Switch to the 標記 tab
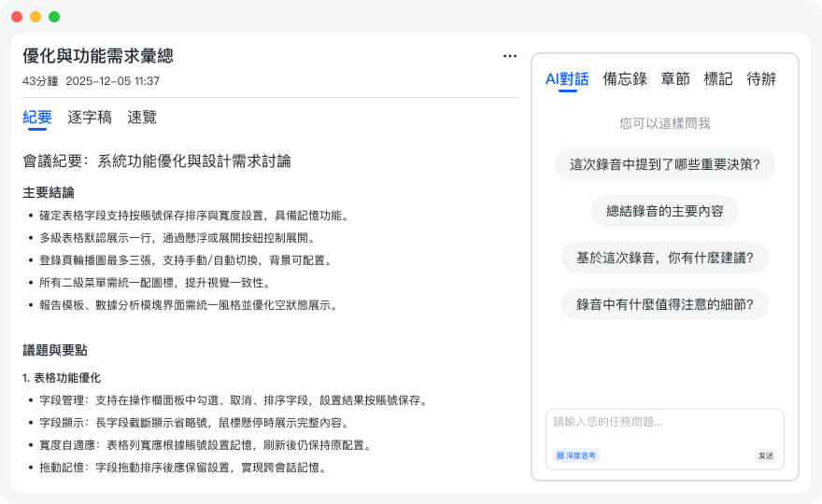The height and width of the screenshot is (504, 822). [718, 79]
